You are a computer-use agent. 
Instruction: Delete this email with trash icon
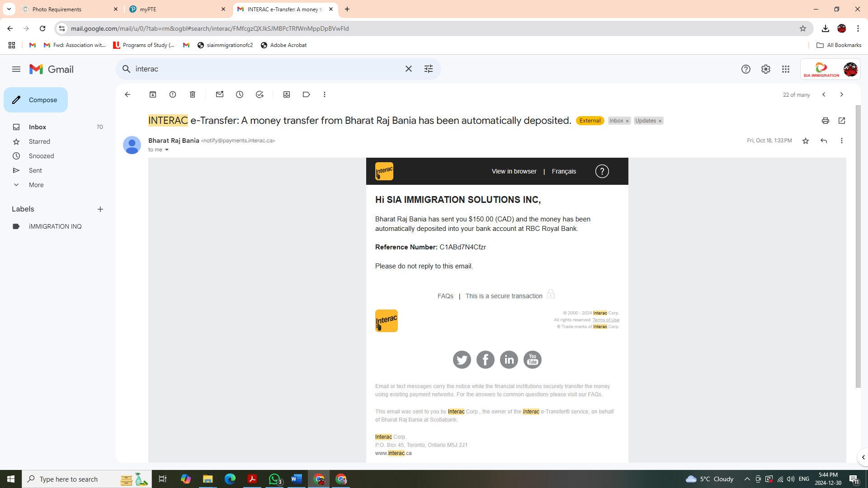193,94
